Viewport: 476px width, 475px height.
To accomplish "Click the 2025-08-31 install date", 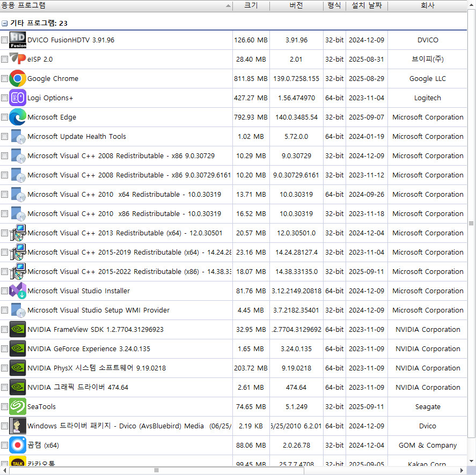I will point(367,59).
